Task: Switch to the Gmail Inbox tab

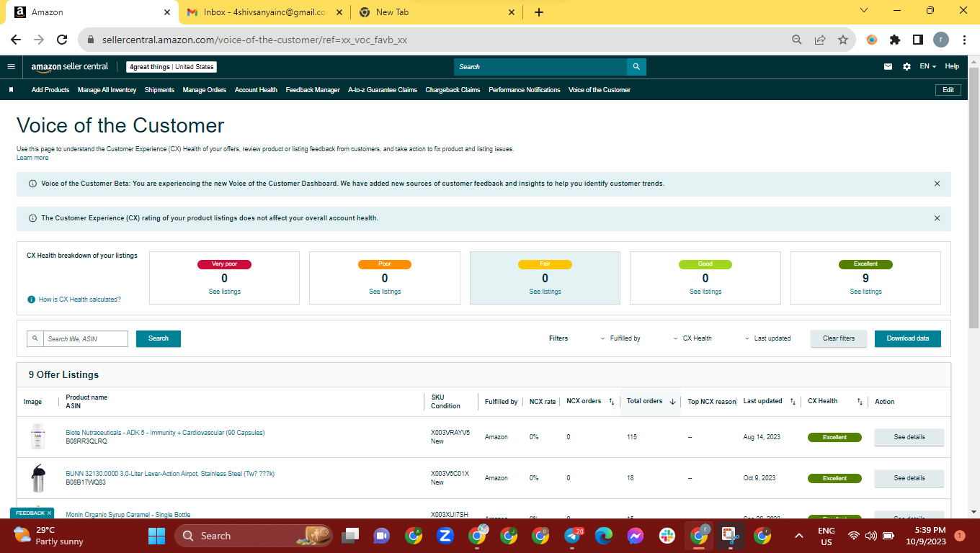Action: tap(264, 12)
